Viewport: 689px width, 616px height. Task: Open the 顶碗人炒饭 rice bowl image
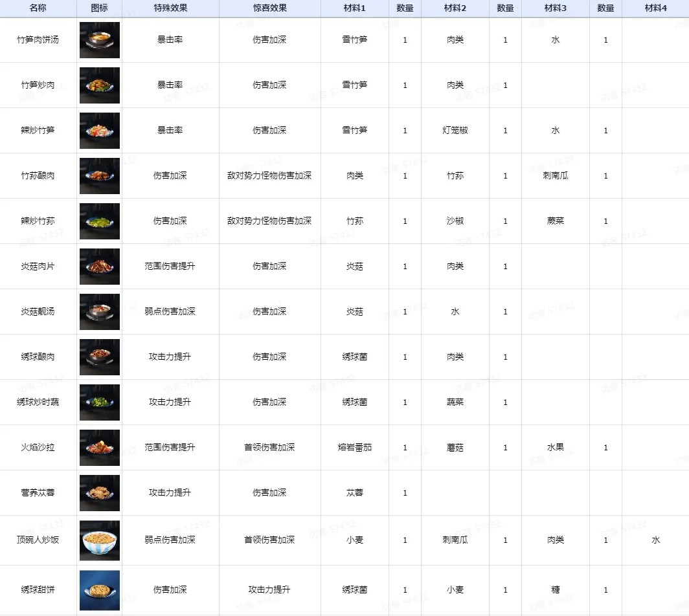pos(100,540)
